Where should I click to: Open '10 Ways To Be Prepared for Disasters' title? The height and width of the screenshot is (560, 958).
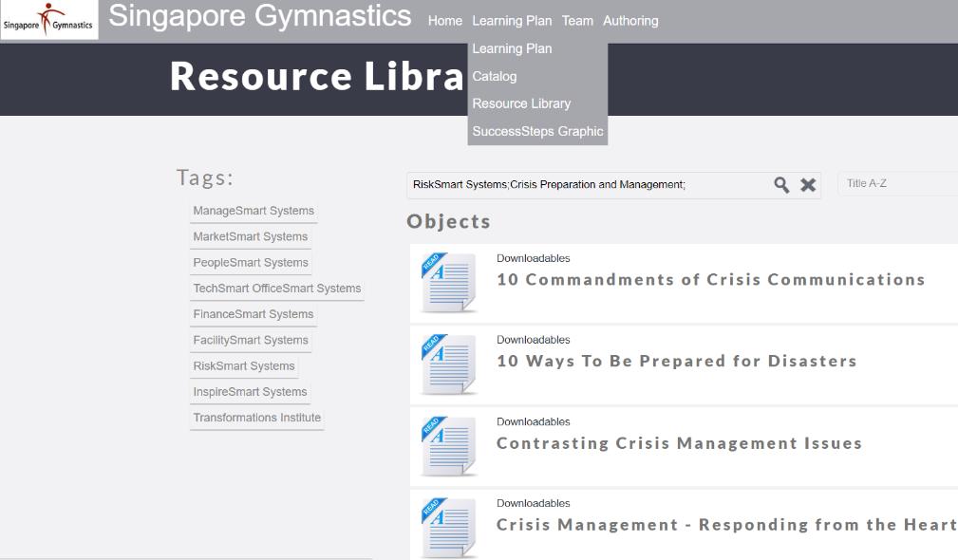(x=676, y=361)
